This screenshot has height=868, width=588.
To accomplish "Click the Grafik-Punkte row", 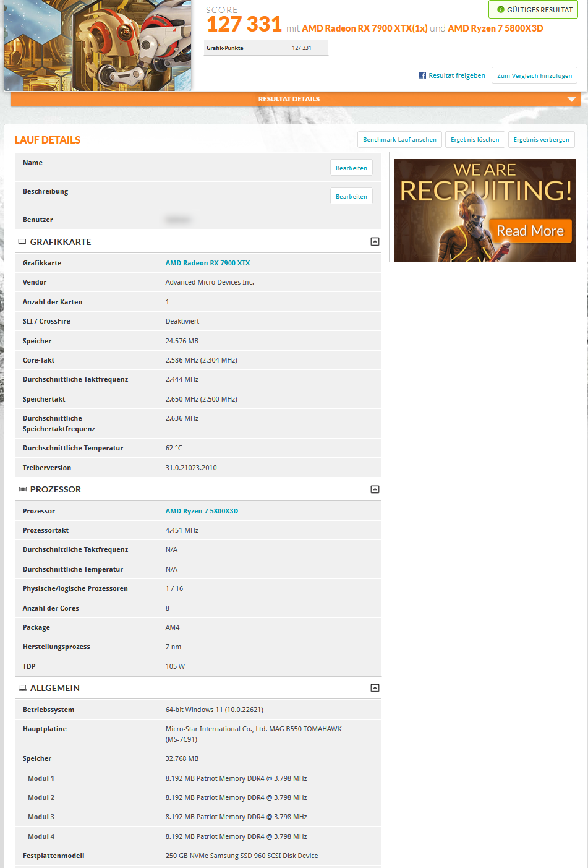I will pos(266,48).
